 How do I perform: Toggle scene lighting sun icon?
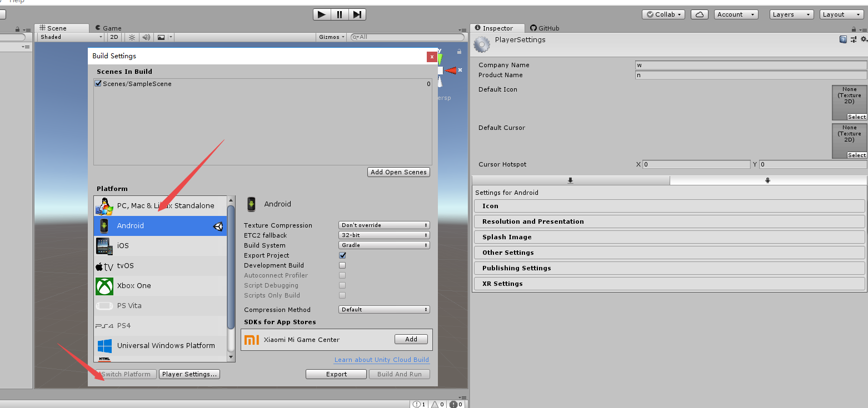tap(132, 37)
